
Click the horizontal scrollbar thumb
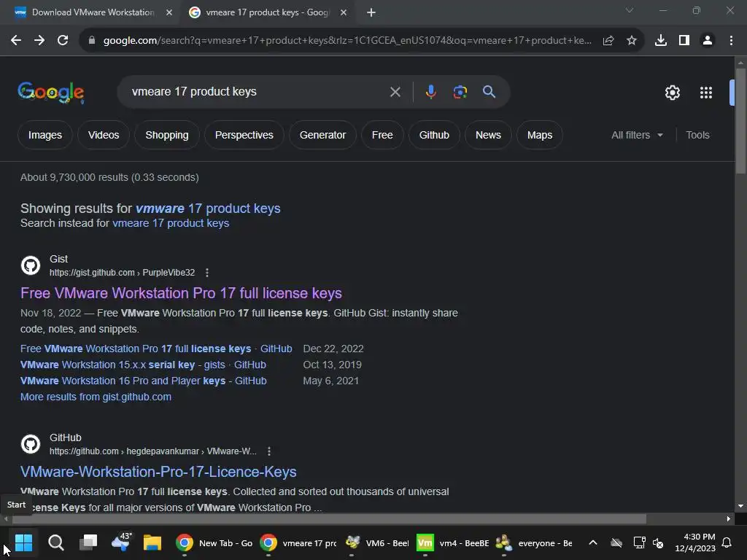coord(328,519)
